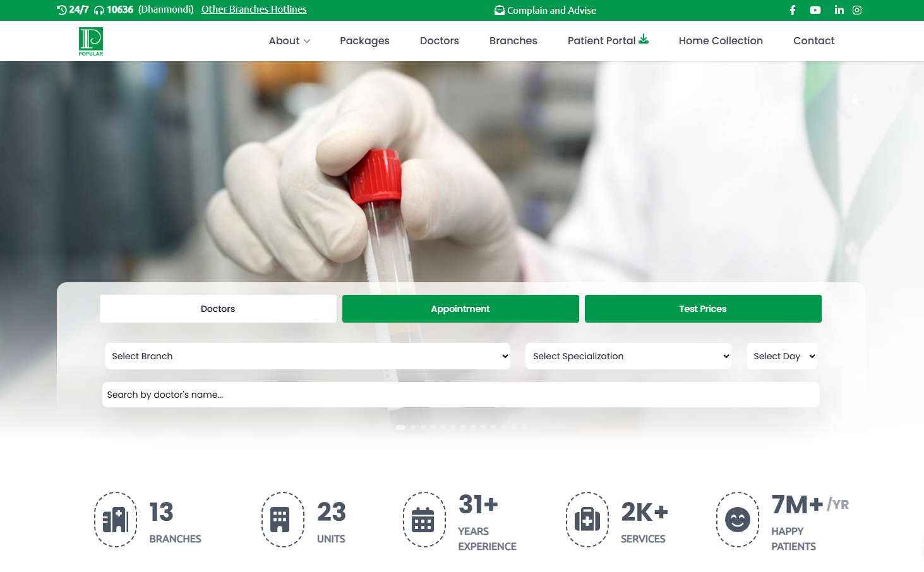Click the medical kit Services icon

587,520
